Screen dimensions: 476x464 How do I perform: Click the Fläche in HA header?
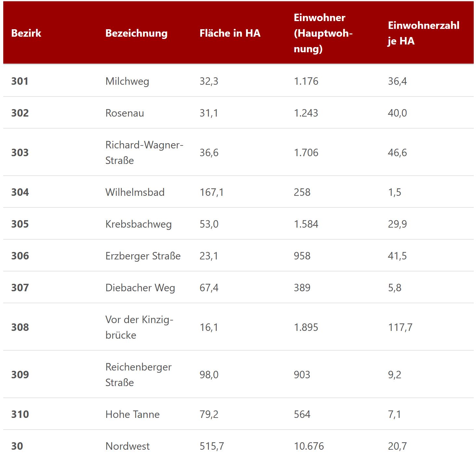tap(230, 33)
